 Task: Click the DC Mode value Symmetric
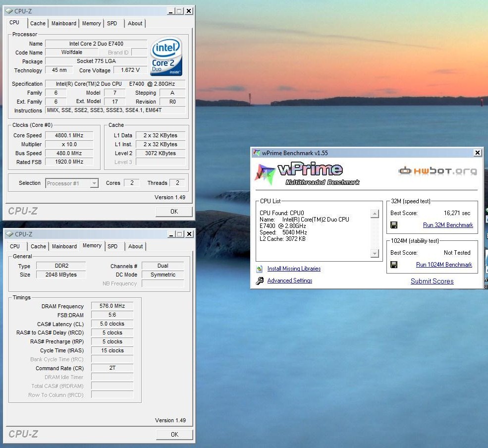click(x=163, y=275)
